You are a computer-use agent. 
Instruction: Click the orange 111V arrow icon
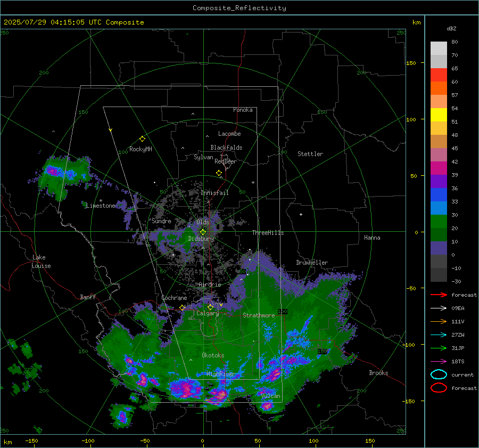click(439, 321)
